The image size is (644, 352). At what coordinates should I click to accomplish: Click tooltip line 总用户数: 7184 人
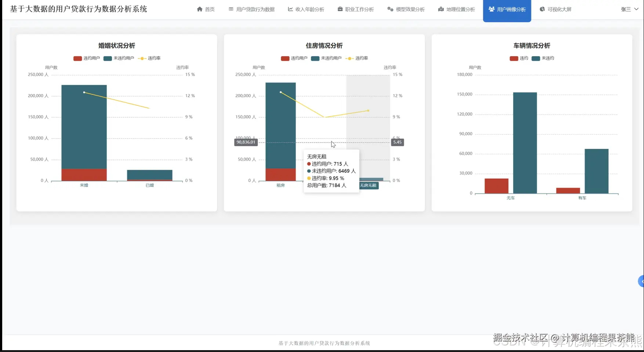tap(327, 185)
